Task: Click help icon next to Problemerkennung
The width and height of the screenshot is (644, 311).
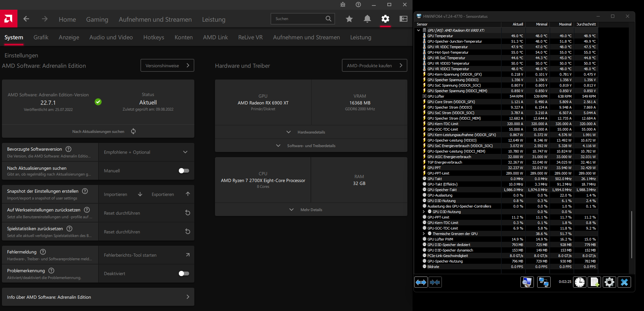Action: (x=51, y=271)
